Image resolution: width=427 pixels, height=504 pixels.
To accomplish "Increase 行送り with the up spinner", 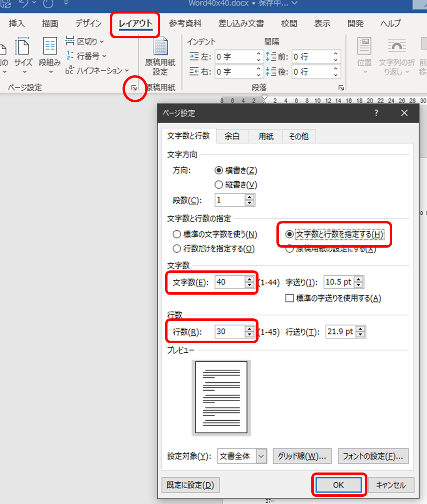I will point(361,329).
